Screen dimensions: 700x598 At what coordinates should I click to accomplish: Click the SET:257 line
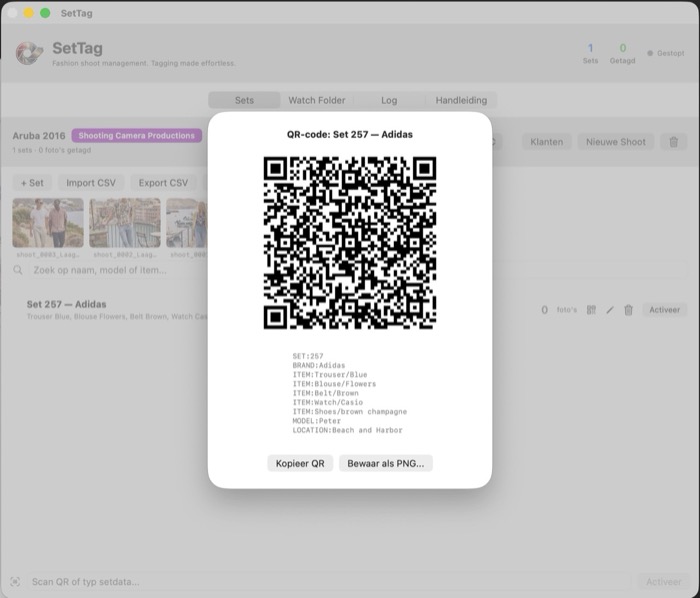308,356
